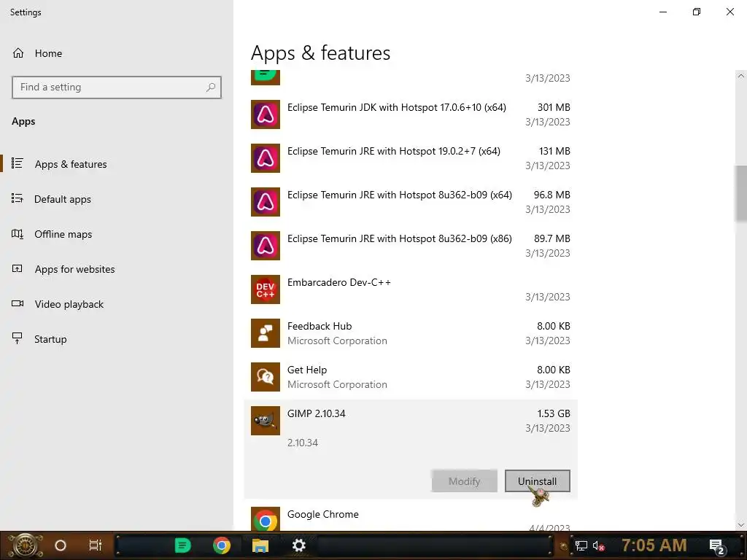Click the Home icon in the sidebar

[18, 52]
